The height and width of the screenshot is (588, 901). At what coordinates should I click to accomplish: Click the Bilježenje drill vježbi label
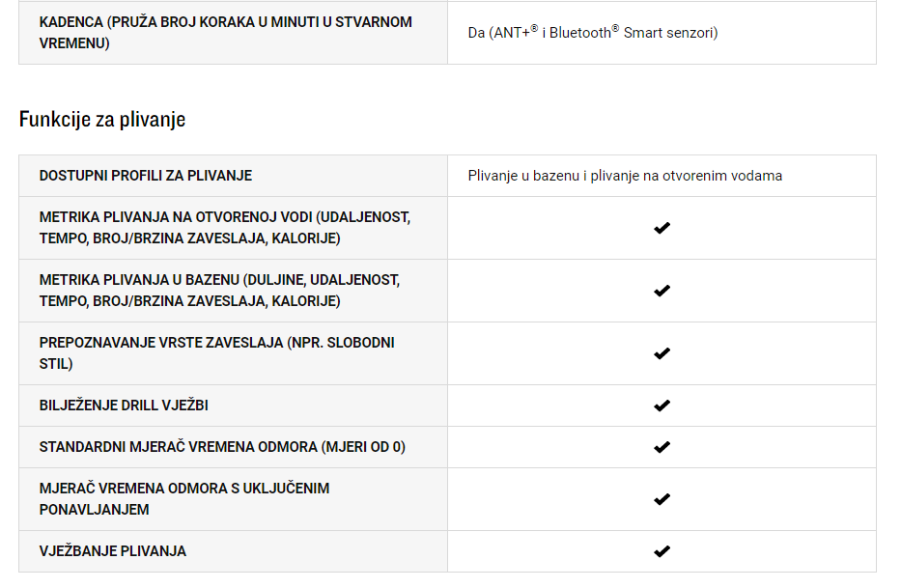coord(124,406)
